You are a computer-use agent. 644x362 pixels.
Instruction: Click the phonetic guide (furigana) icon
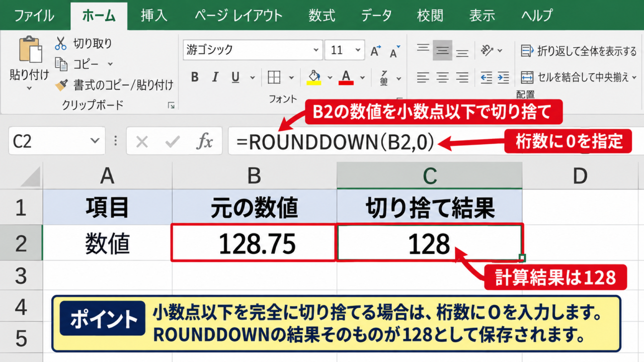click(x=384, y=77)
